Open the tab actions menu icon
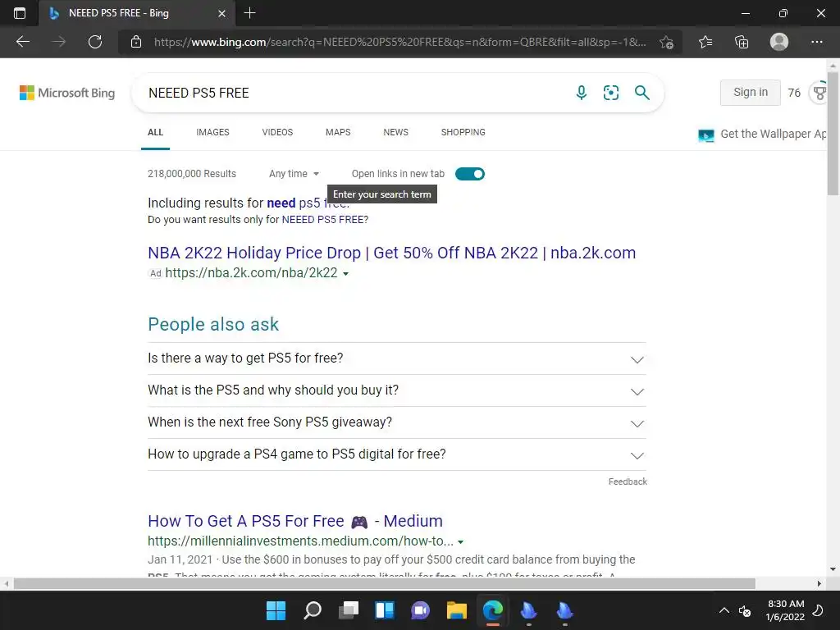The image size is (840, 630). (20, 13)
